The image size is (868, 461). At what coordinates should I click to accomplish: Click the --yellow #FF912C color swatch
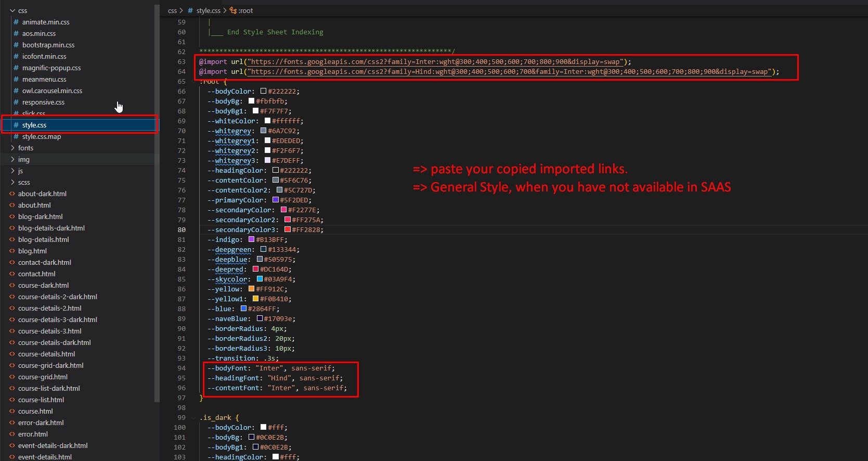pyautogui.click(x=251, y=289)
